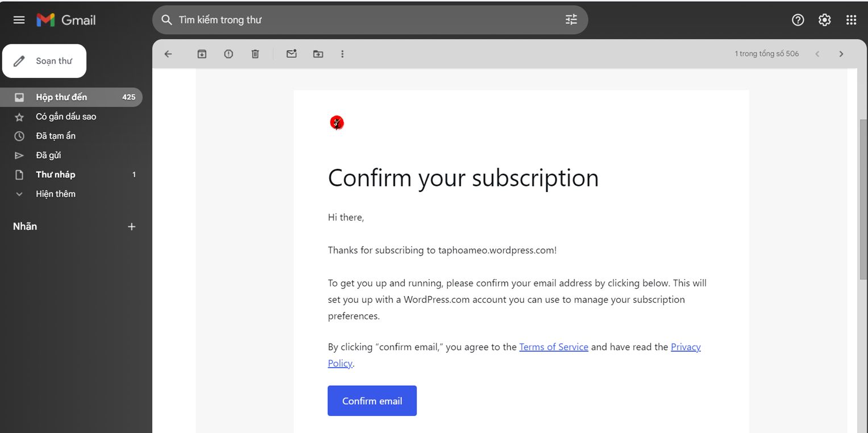Create a new label with plus icon
This screenshot has width=868, height=433.
[131, 227]
